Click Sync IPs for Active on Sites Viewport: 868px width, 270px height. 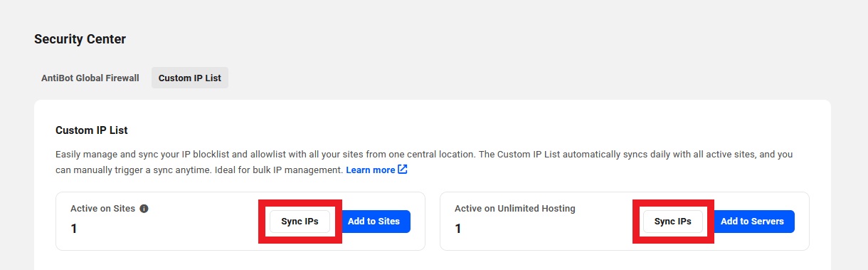[300, 222]
